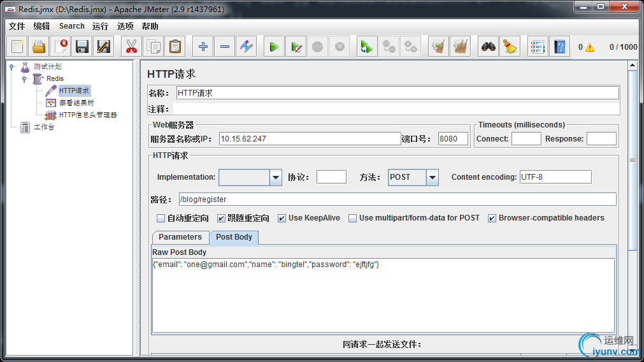The width and height of the screenshot is (644, 362).
Task: Select the Post Body tab
Action: click(x=234, y=237)
